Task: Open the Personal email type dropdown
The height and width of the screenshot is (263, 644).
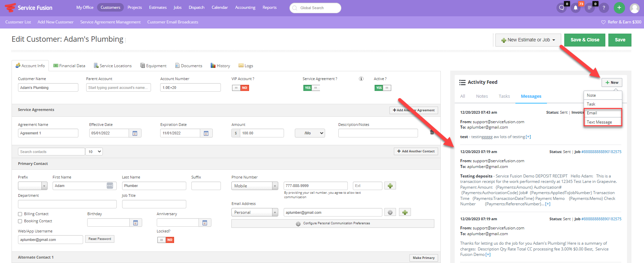Action: 255,212
